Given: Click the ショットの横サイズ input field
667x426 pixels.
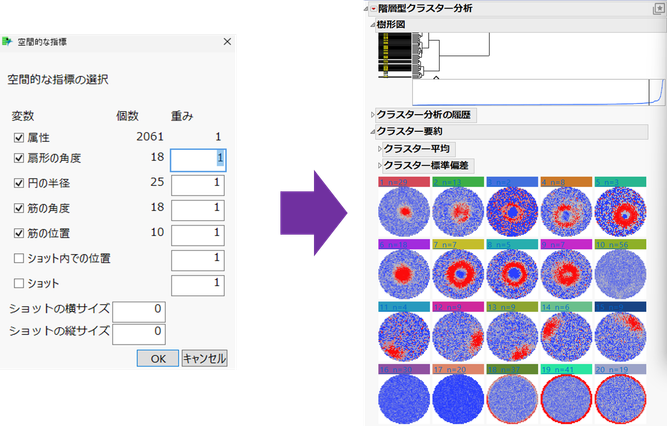Looking at the screenshot, I should point(139,312).
